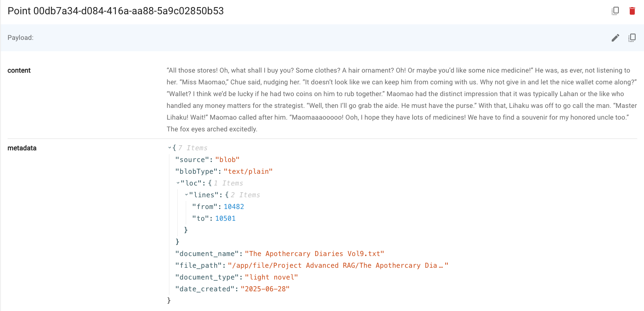Click the content paragraph text
Image resolution: width=644 pixels, height=311 pixels.
tap(402, 100)
